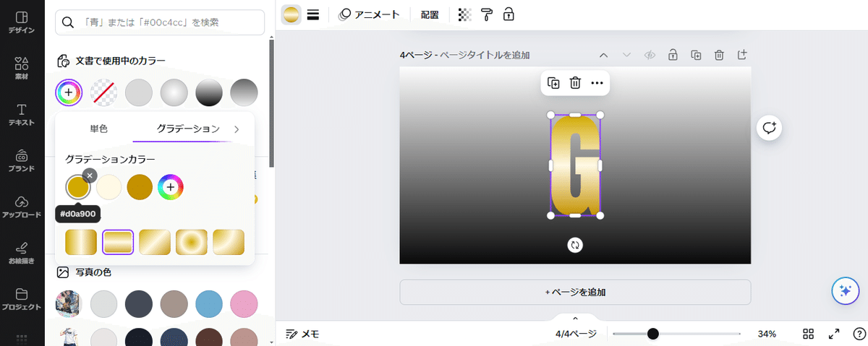Open the 素材 elements panel
Screen dimensions: 868x346
[x=22, y=69]
